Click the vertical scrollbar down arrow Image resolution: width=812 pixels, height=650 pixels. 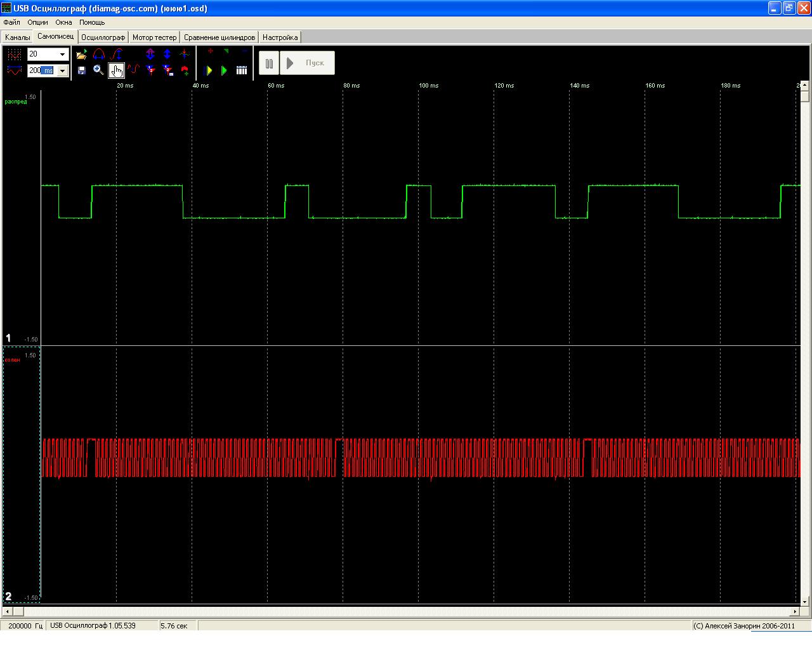[x=805, y=601]
